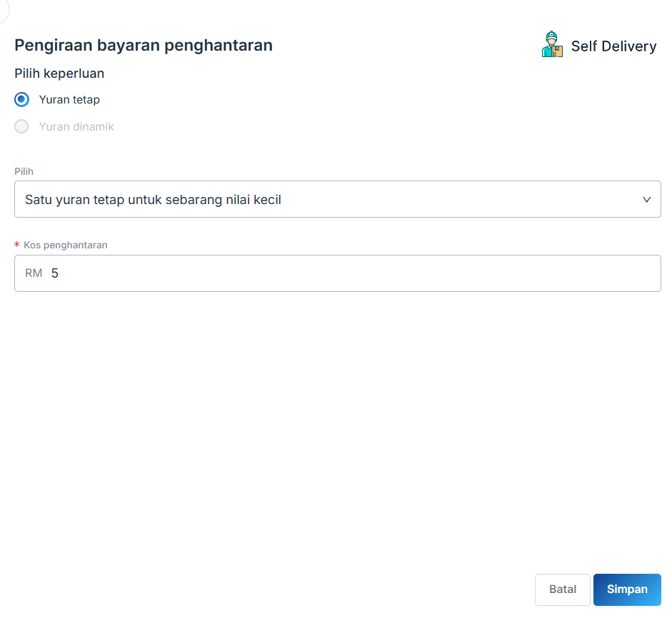Screen dimensions: 672x628
Task: Click the Self Delivery label text
Action: pyautogui.click(x=613, y=46)
